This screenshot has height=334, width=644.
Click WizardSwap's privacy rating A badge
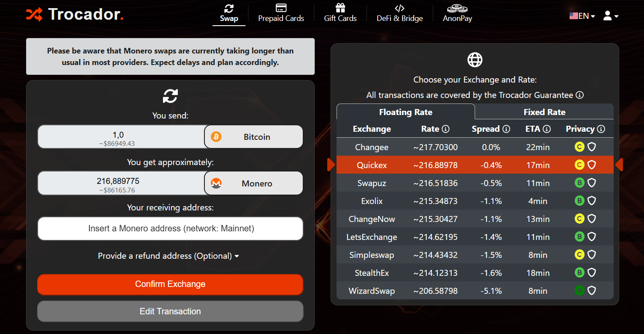579,291
